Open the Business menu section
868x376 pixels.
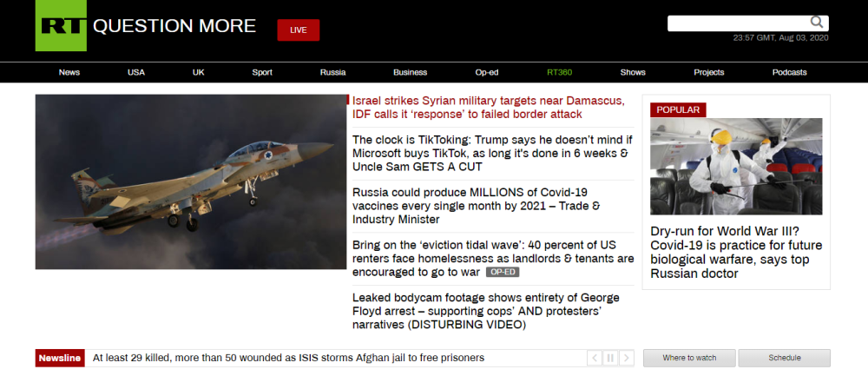411,73
